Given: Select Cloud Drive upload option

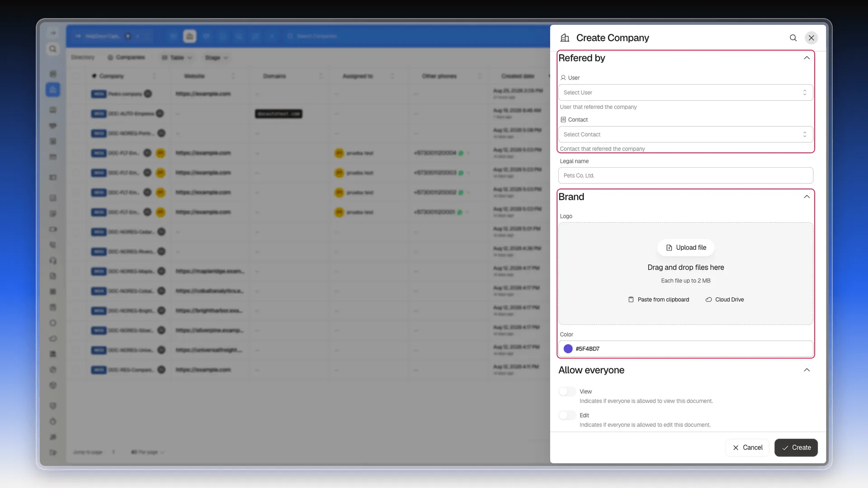Looking at the screenshot, I should tap(725, 300).
